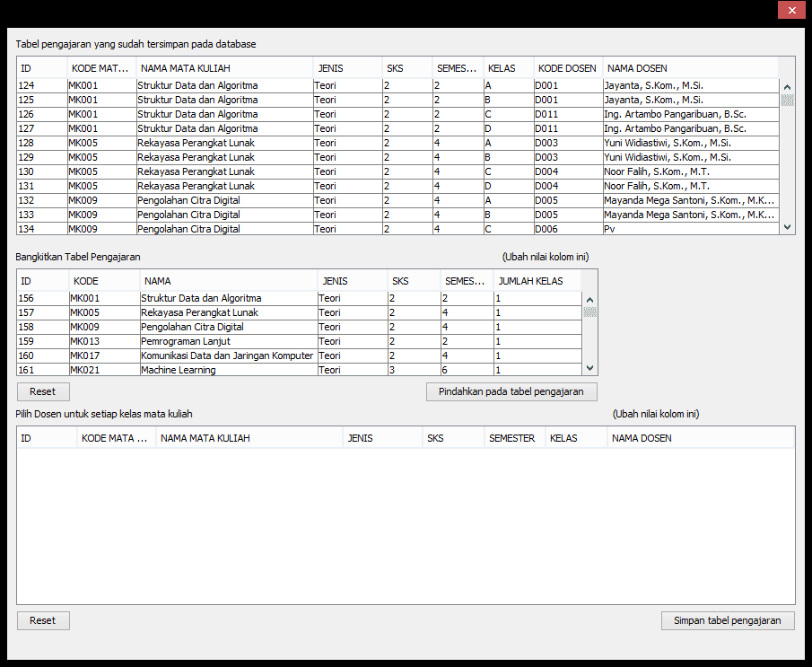This screenshot has height=667, width=812.
Task: Click Simpan tabel pengajaran button
Action: (x=728, y=620)
